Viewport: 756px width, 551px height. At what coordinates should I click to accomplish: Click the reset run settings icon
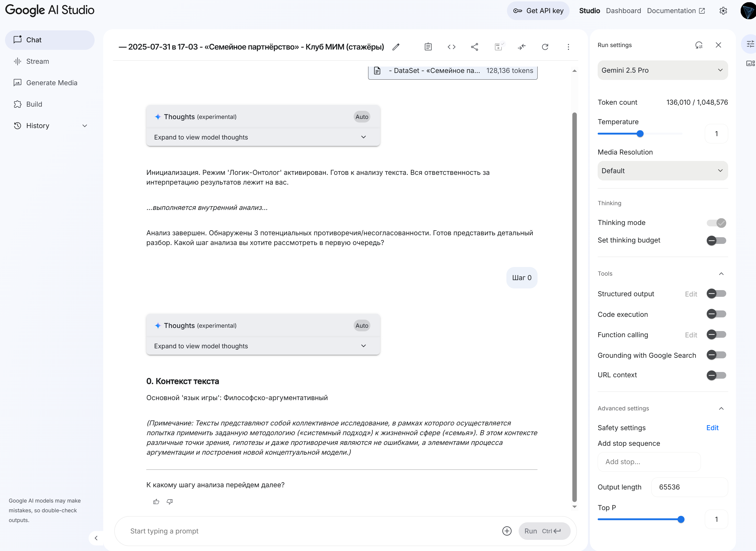pos(699,45)
